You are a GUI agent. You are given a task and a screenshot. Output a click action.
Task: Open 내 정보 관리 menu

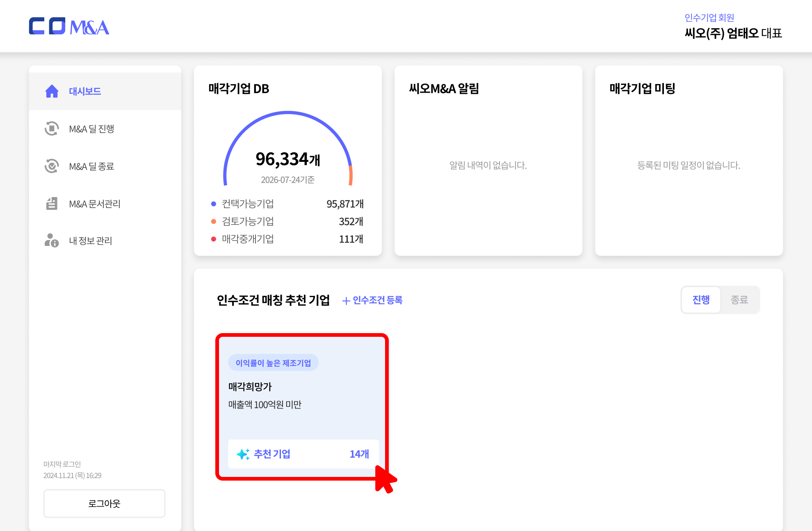click(x=105, y=241)
